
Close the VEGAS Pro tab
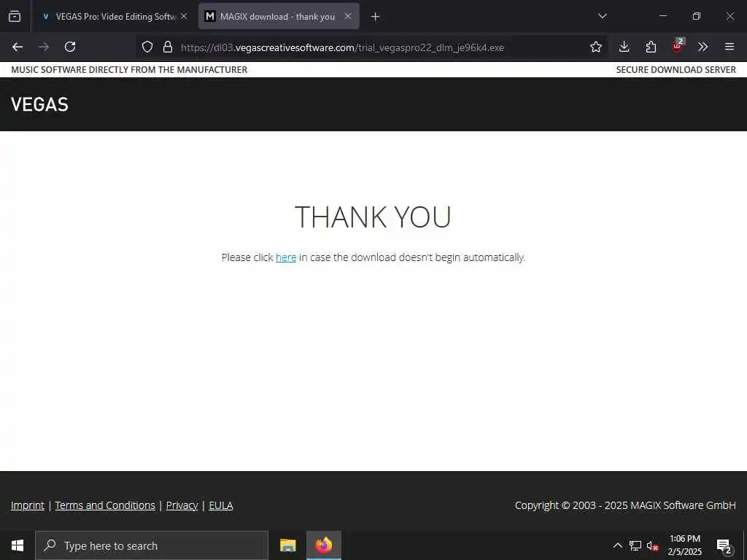click(184, 16)
